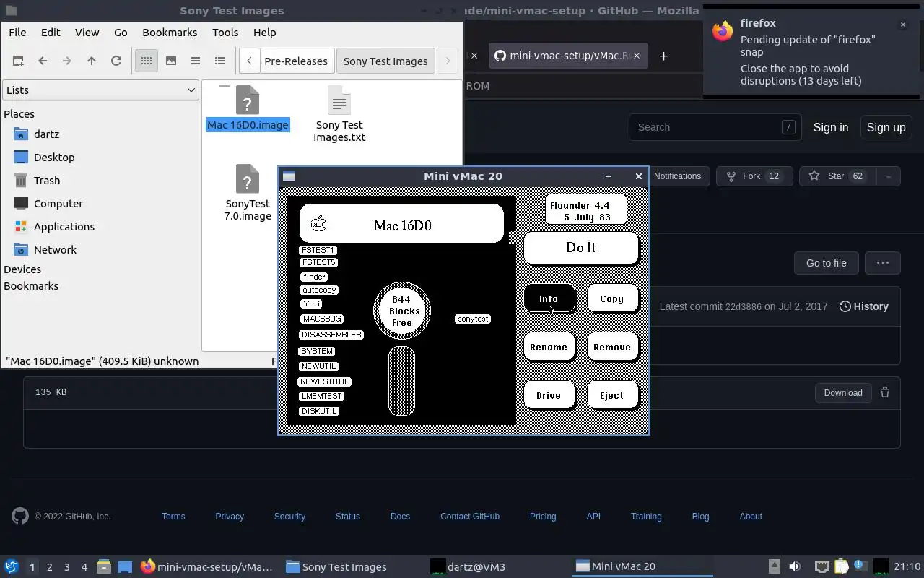Click the Do It button in Flounder

click(x=581, y=248)
